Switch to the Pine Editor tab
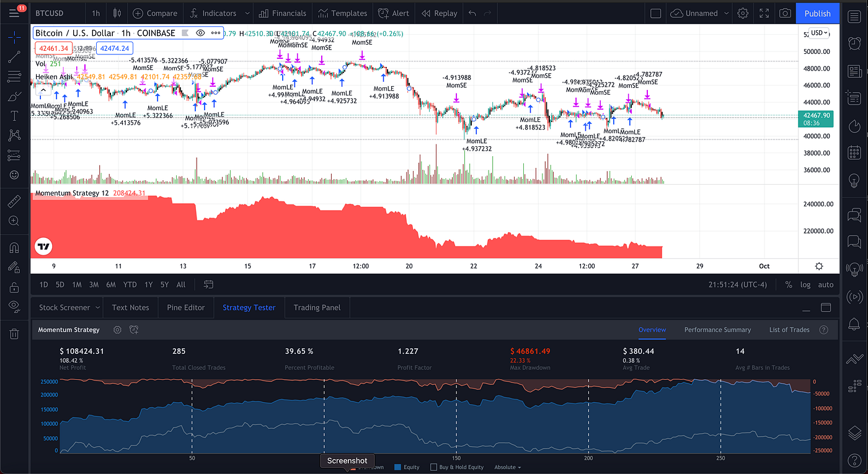Screen dimensions: 868x474 click(186, 307)
